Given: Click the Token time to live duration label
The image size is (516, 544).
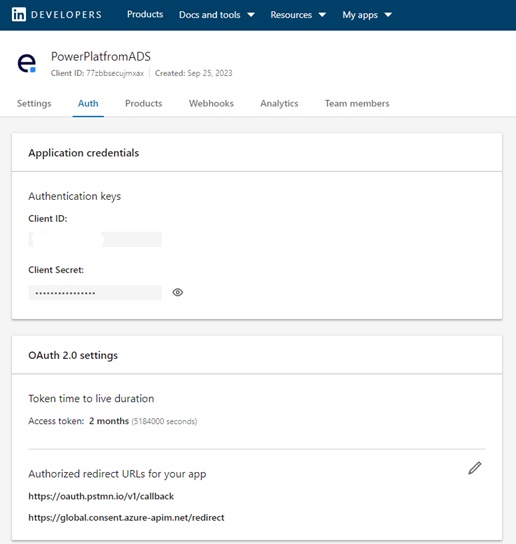Looking at the screenshot, I should [91, 399].
